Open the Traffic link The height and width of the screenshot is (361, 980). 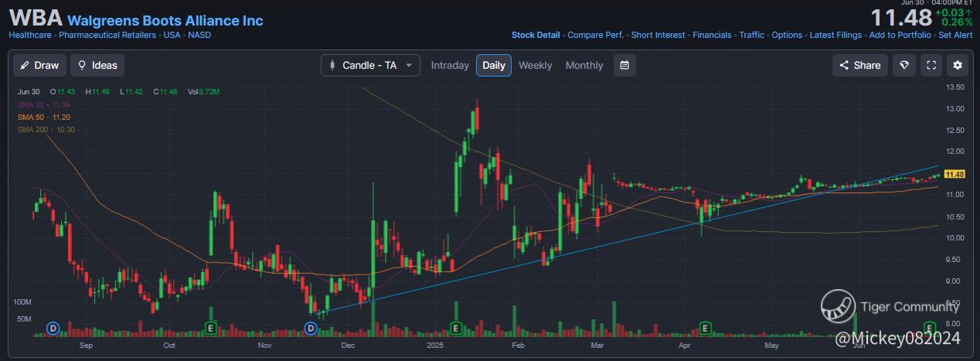click(751, 35)
